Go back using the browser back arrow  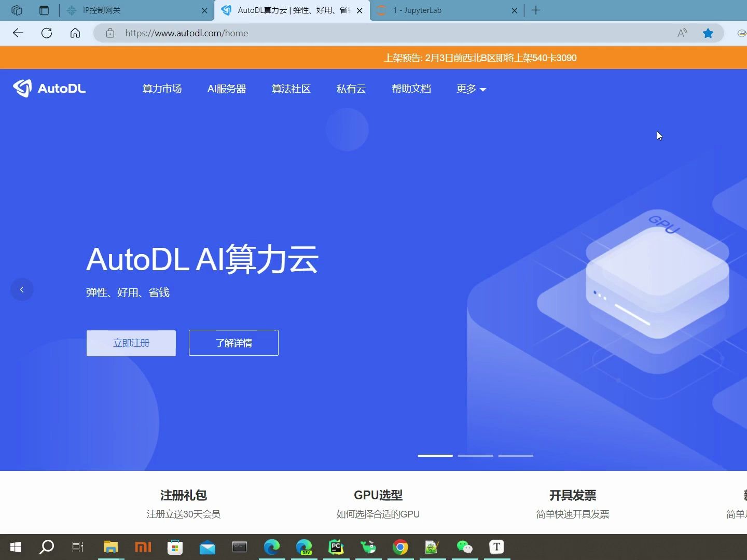pos(18,33)
